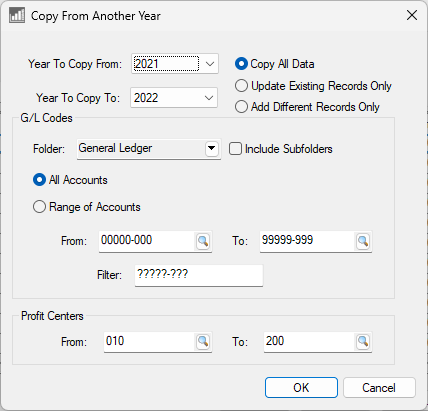Click the OK button
Image resolution: width=428 pixels, height=411 pixels.
[x=301, y=387]
